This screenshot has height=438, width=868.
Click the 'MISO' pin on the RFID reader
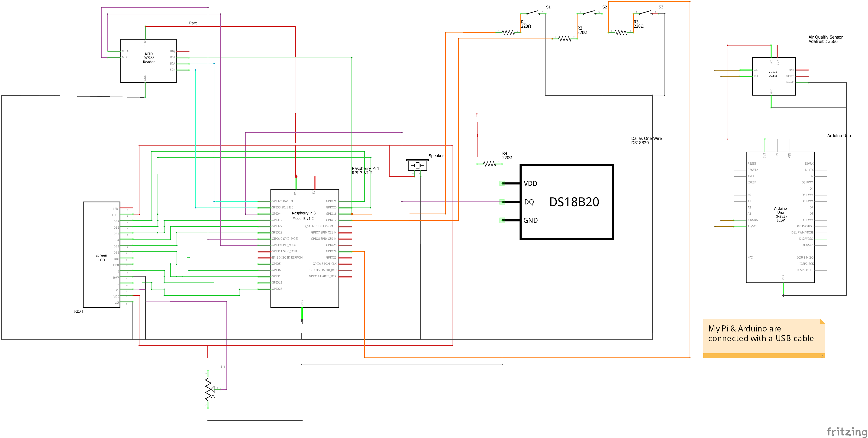(x=125, y=51)
